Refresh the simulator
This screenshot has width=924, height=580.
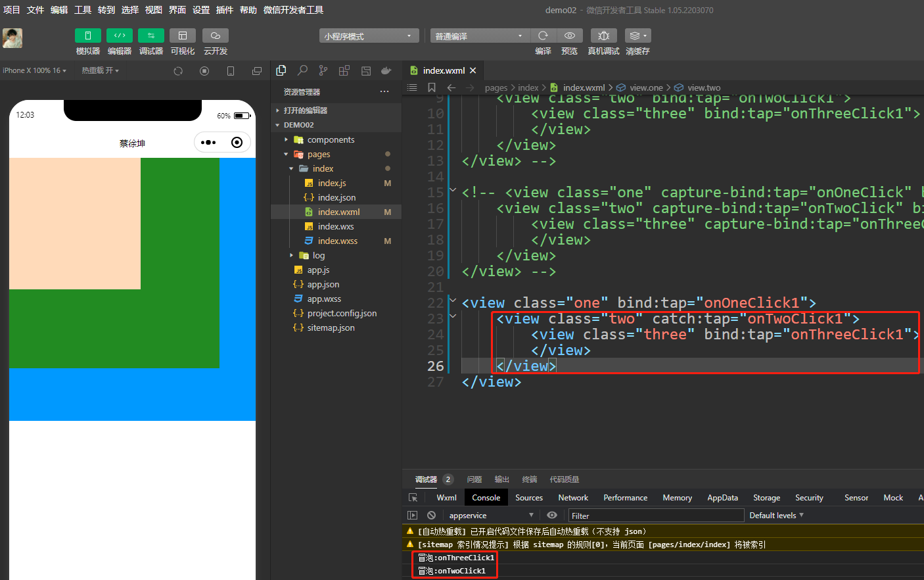click(178, 71)
